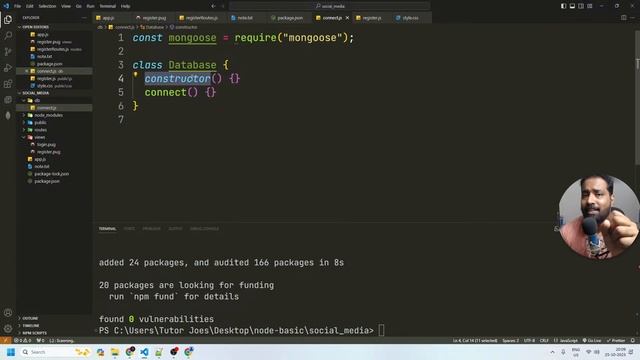Close the connect.js editor tab
This screenshot has height=360, width=640.
pos(347,18)
